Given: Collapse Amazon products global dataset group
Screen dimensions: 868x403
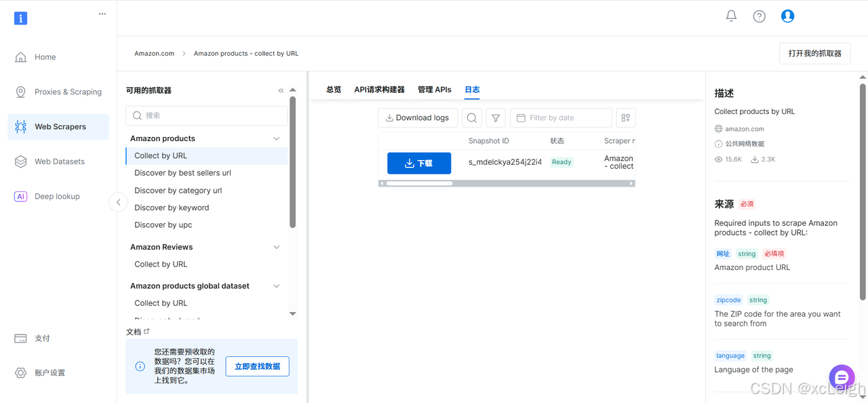Looking at the screenshot, I should coord(276,286).
